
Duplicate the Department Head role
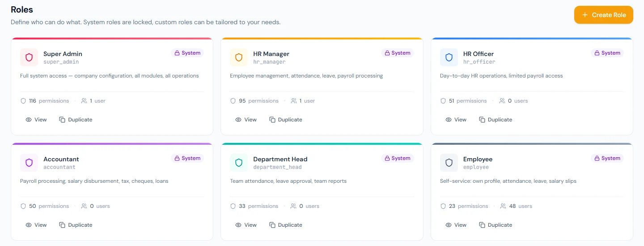[x=286, y=225]
